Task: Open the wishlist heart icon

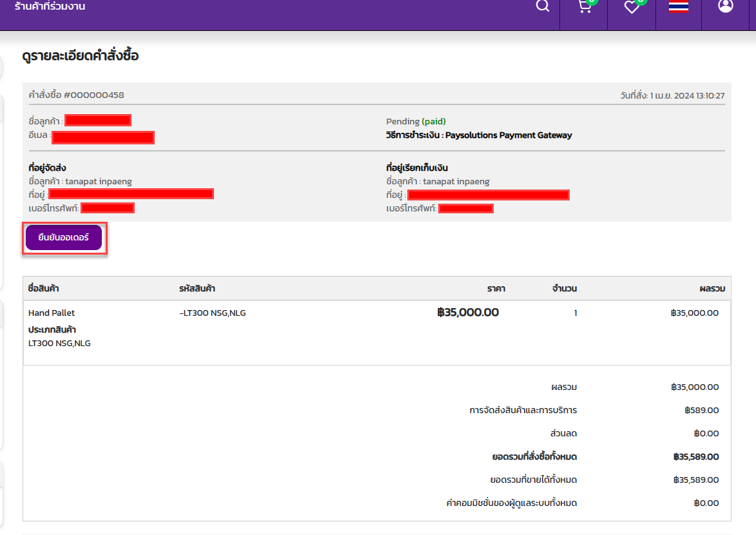Action: pos(632,7)
